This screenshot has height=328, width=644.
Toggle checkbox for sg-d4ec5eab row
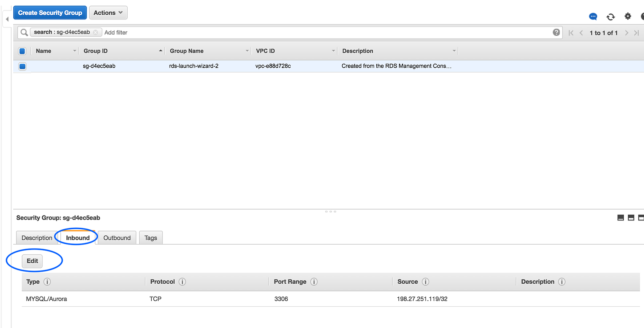(x=23, y=66)
